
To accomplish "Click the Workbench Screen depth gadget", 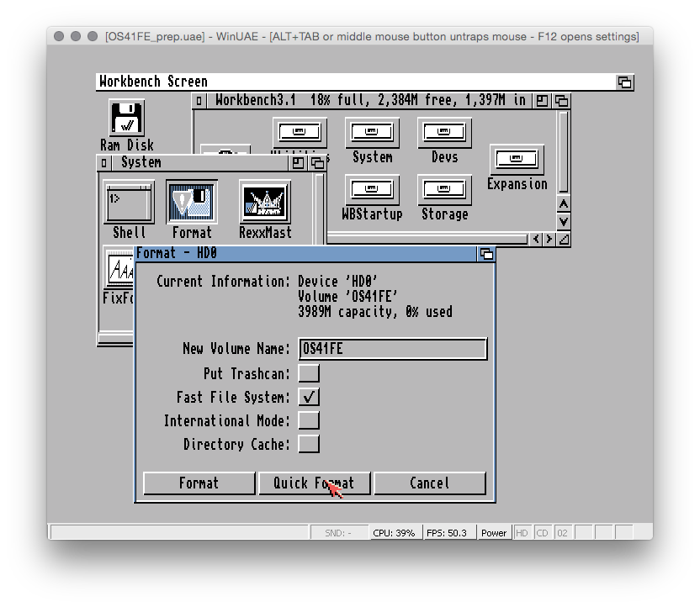I will [x=624, y=82].
